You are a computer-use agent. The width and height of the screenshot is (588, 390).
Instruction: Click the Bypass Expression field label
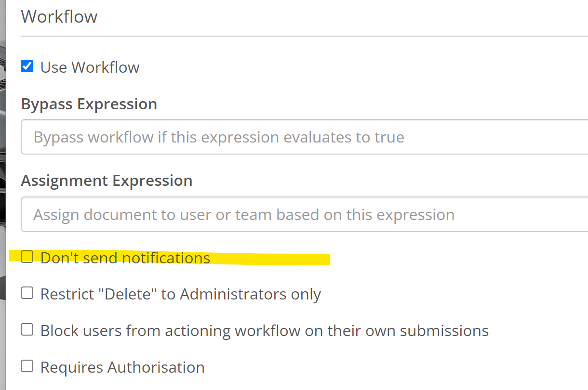[x=89, y=104]
